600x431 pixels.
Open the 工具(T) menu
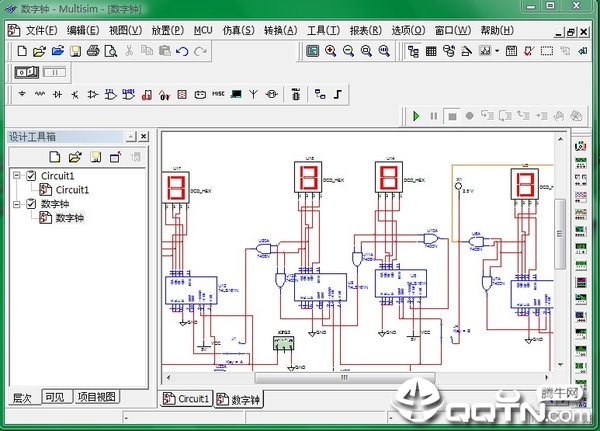(x=324, y=30)
